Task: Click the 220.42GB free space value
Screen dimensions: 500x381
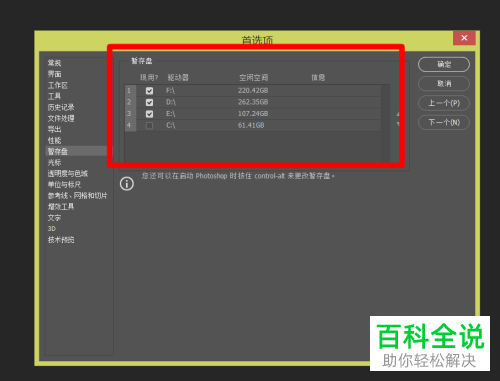Action: (253, 91)
